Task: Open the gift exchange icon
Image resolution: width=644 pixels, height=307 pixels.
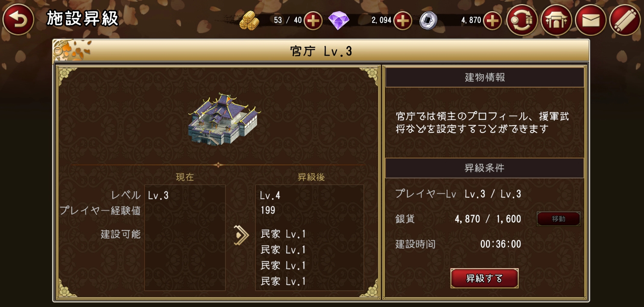Action: (x=522, y=20)
